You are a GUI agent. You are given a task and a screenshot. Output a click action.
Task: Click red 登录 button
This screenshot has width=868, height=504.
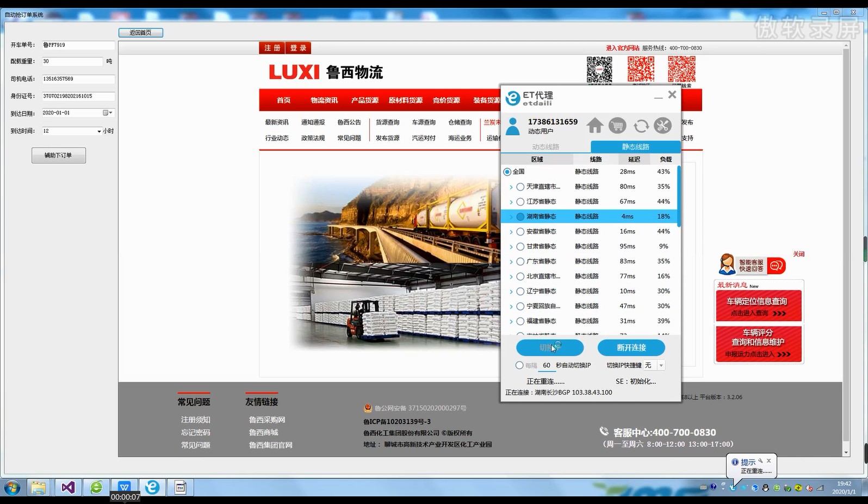click(x=298, y=48)
